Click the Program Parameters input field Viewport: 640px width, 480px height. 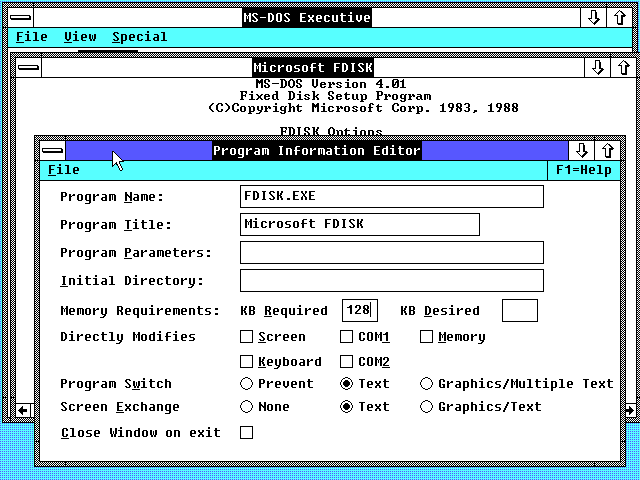click(x=391, y=252)
